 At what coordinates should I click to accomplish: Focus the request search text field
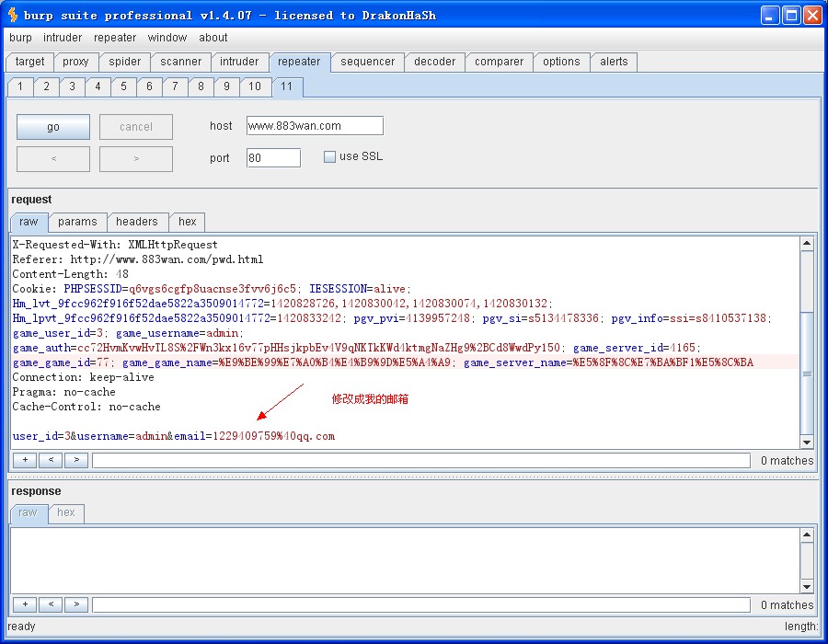click(x=421, y=461)
